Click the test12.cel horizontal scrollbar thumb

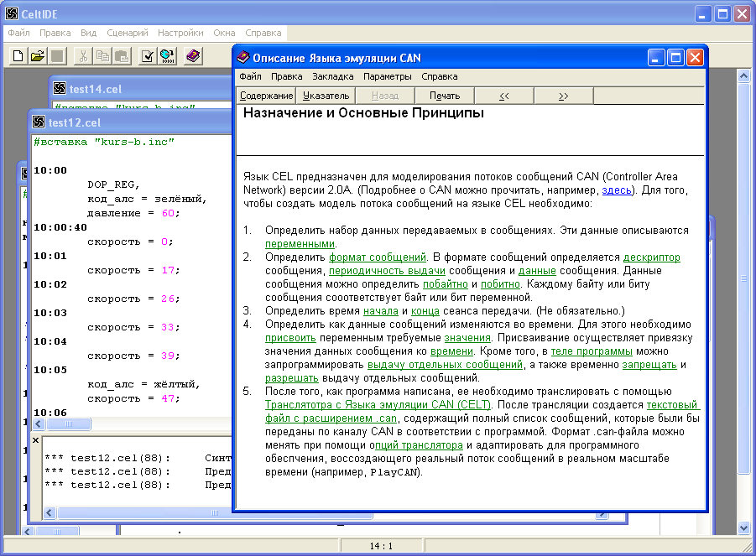click(x=69, y=424)
